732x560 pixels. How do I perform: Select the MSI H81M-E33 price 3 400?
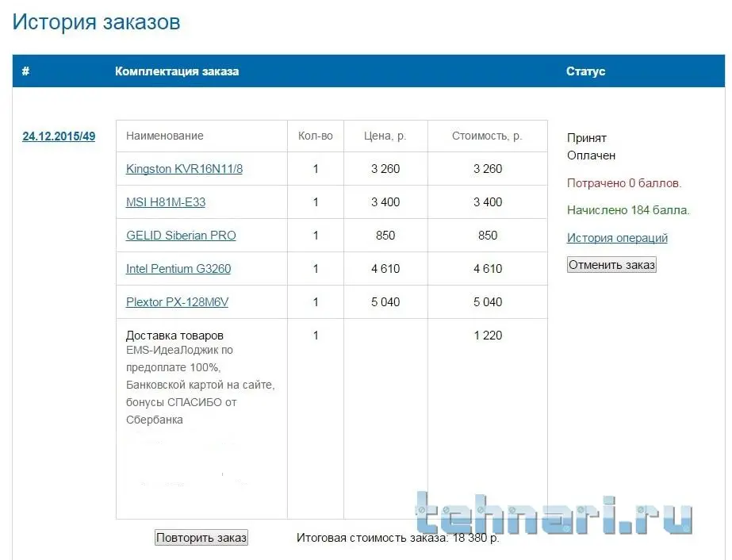click(385, 202)
